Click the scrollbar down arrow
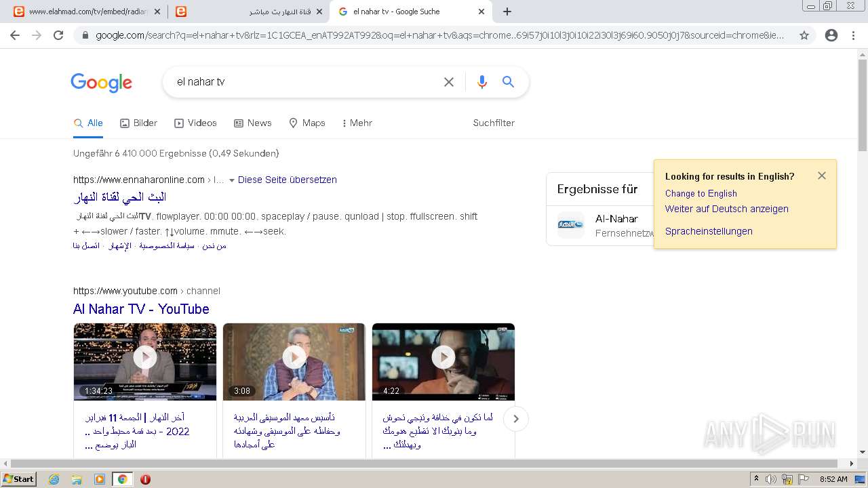This screenshot has height=488, width=868. point(863,452)
